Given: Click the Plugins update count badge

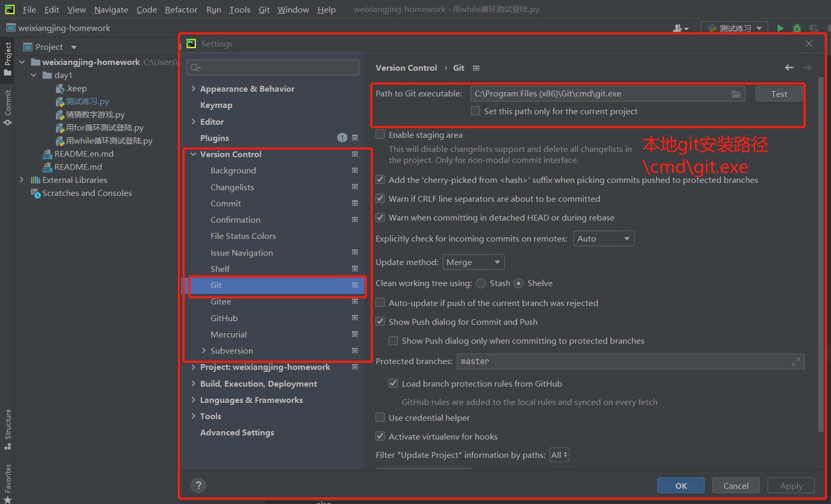Looking at the screenshot, I should coord(342,138).
